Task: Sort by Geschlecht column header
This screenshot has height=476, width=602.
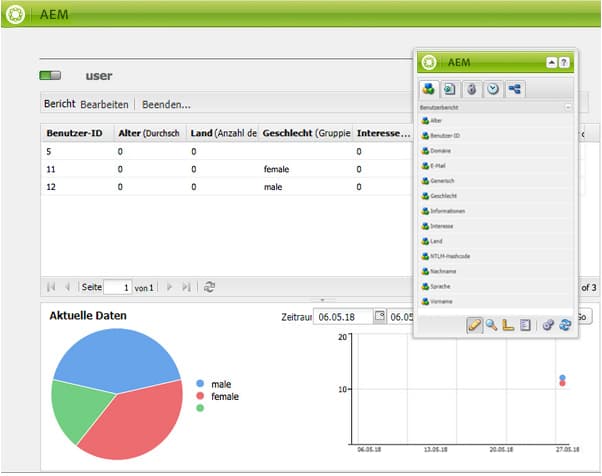Action: (306, 133)
